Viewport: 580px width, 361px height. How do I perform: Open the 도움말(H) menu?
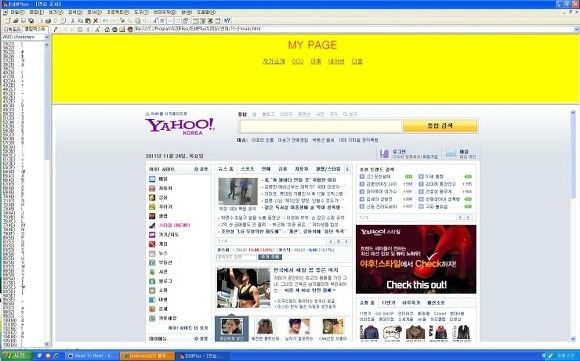pyautogui.click(x=206, y=12)
